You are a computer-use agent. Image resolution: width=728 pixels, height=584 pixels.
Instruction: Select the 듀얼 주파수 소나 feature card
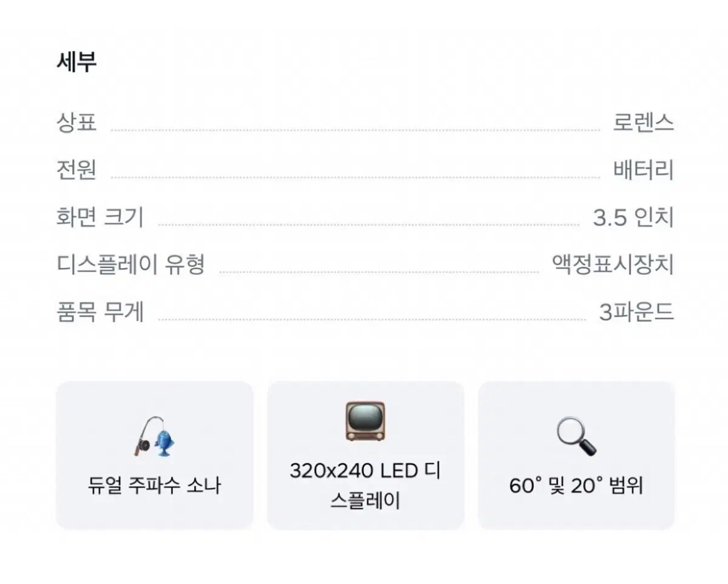click(154, 455)
